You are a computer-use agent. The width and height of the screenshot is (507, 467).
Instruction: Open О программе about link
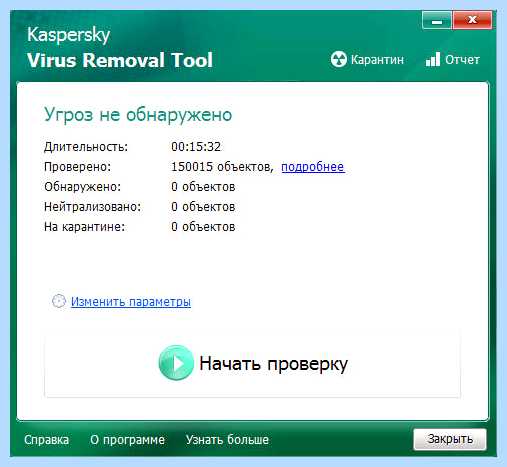(127, 440)
